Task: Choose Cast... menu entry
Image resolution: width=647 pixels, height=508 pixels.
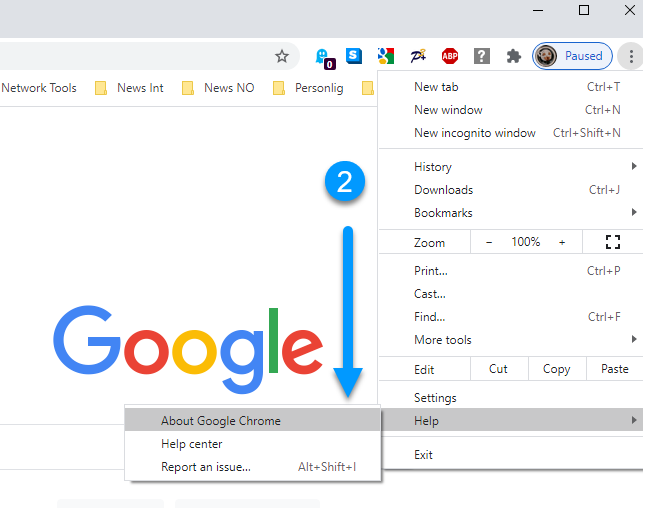Action: point(511,294)
